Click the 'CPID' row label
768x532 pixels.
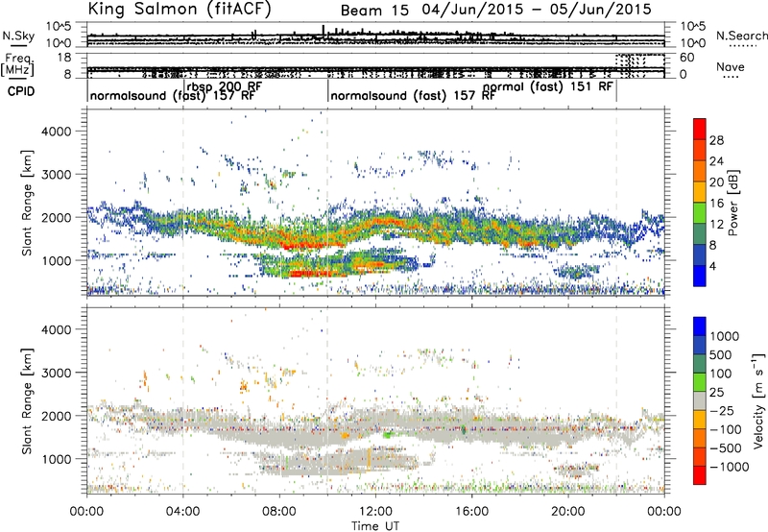[21, 91]
